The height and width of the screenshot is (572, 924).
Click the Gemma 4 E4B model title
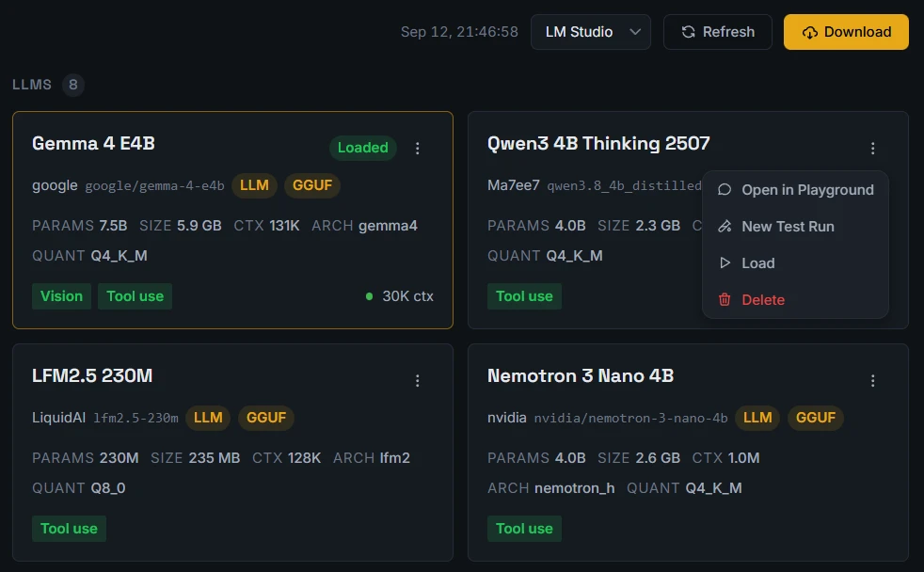[94, 143]
